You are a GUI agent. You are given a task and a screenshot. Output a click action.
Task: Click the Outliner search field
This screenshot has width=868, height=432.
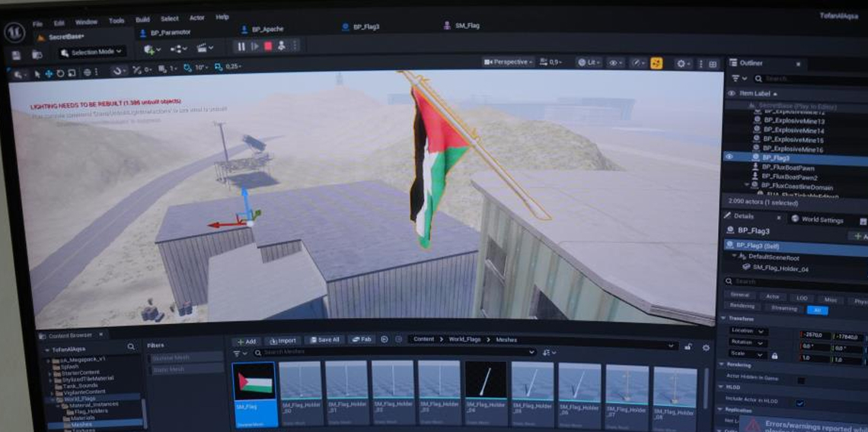[810, 79]
